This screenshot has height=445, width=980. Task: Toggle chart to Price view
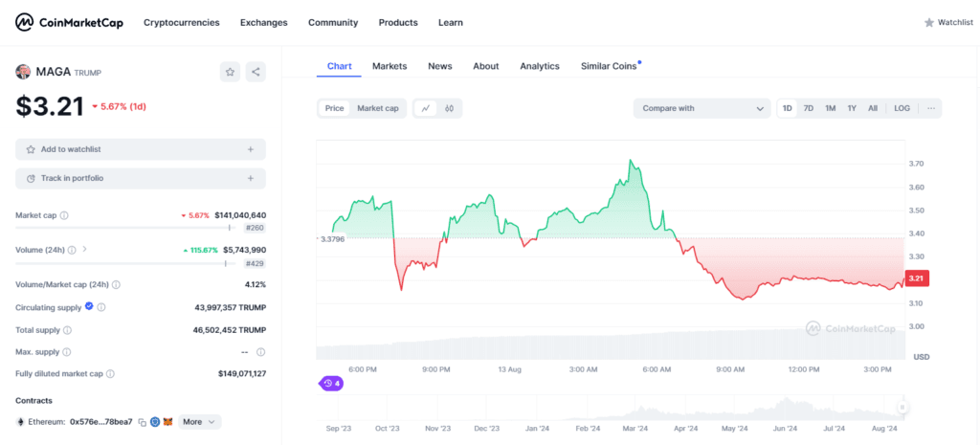[x=334, y=108]
